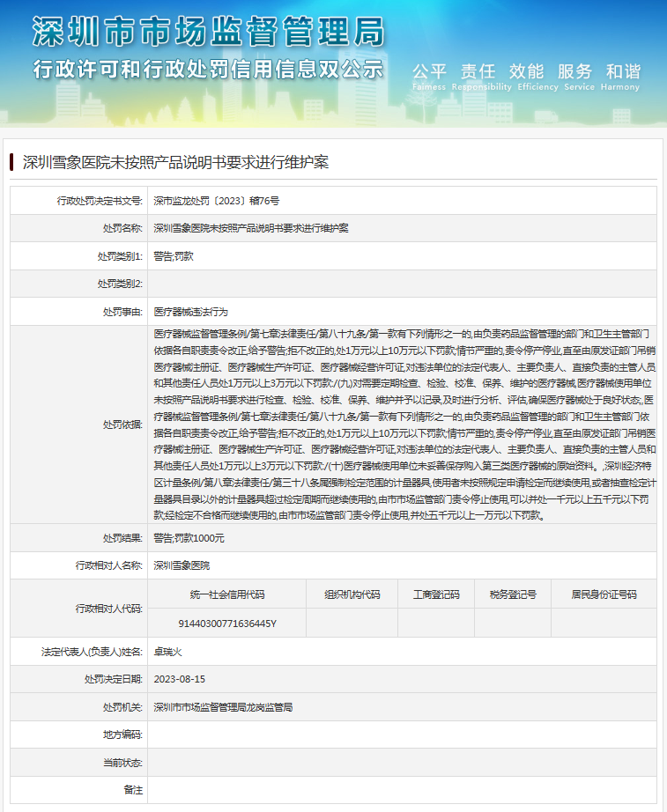Select the 备注 label
Viewport: 667px width, 812px height.
pos(133,790)
